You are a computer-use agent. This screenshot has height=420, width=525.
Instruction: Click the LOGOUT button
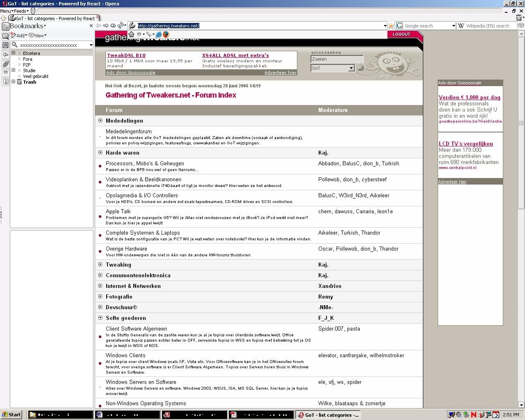401,34
